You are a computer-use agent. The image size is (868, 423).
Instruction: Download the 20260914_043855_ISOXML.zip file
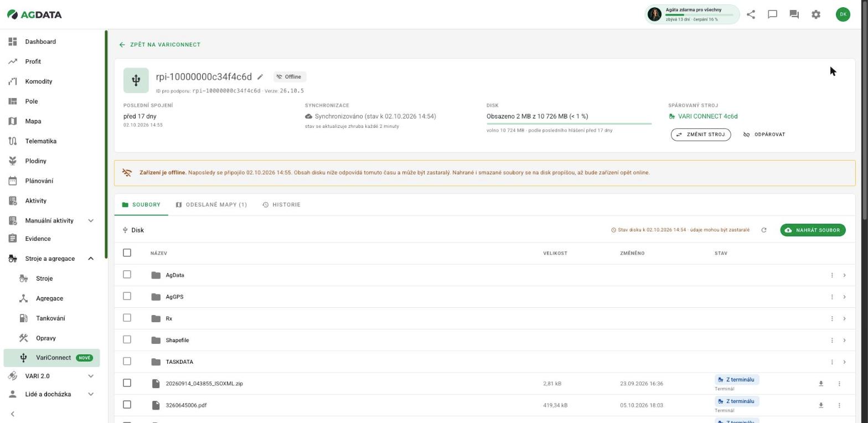(821, 384)
